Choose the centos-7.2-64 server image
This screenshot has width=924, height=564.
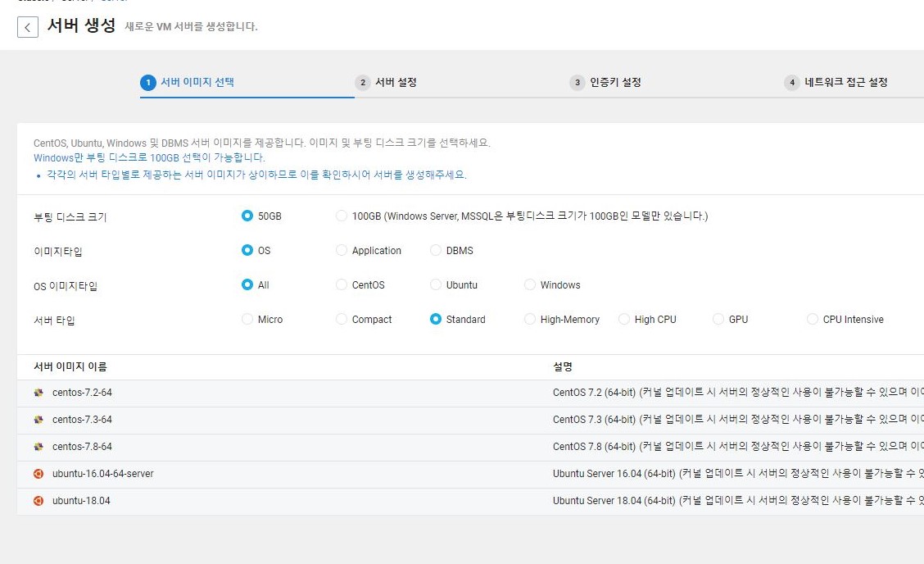82,393
